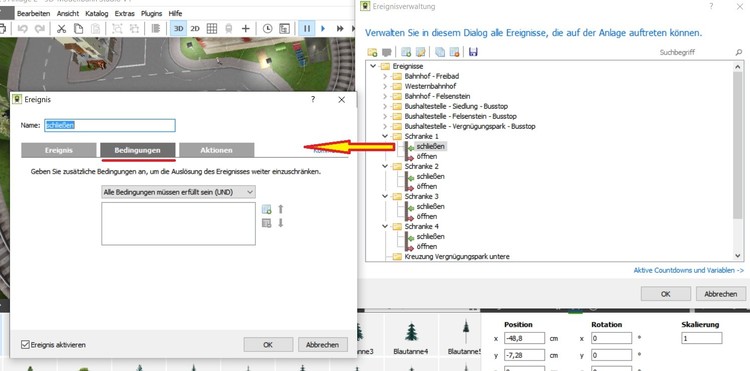
Task: Select 'schließen' under Schranke 3
Action: pyautogui.click(x=430, y=207)
